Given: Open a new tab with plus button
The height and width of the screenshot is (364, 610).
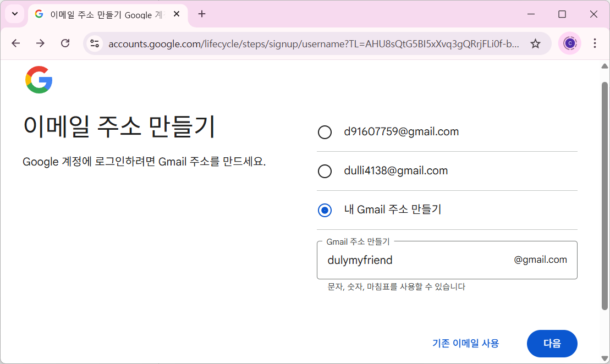Looking at the screenshot, I should pos(201,14).
